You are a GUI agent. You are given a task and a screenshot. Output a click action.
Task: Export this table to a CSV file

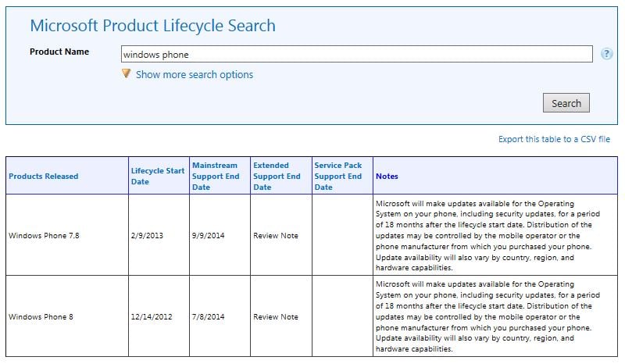click(x=554, y=139)
